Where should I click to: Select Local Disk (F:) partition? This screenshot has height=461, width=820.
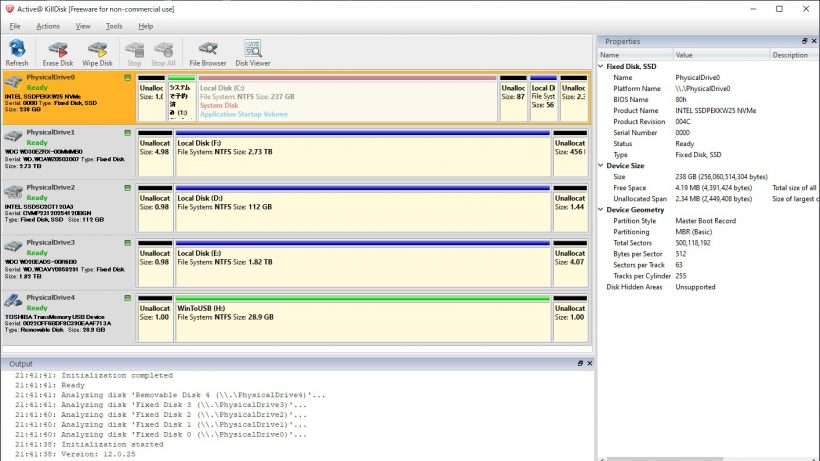coord(363,154)
